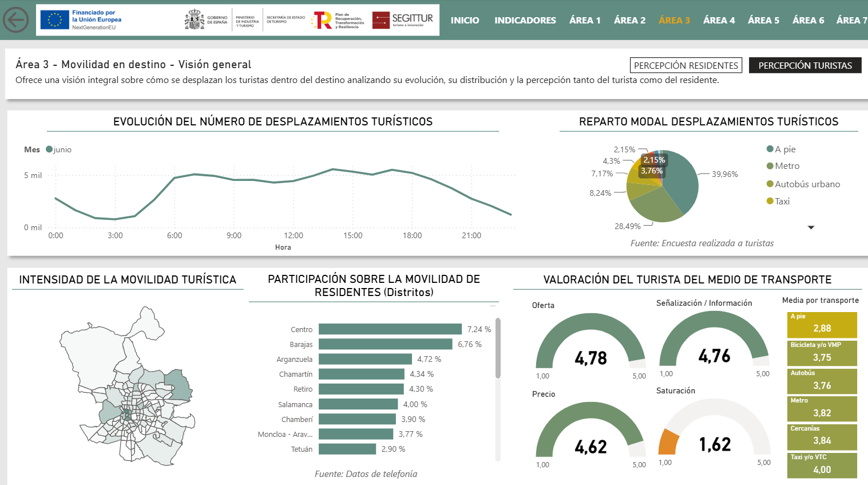868x485 pixels.
Task: Go to the INICIO tab
Action: pyautogui.click(x=465, y=20)
